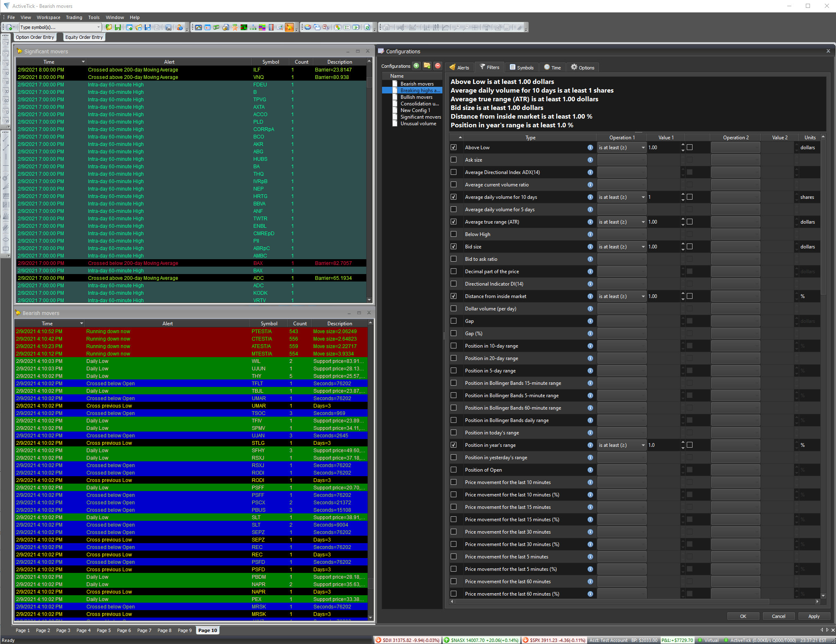Click the multicolored grid toolbar icon
Viewport: 836px width, 644px height.
coord(262,27)
